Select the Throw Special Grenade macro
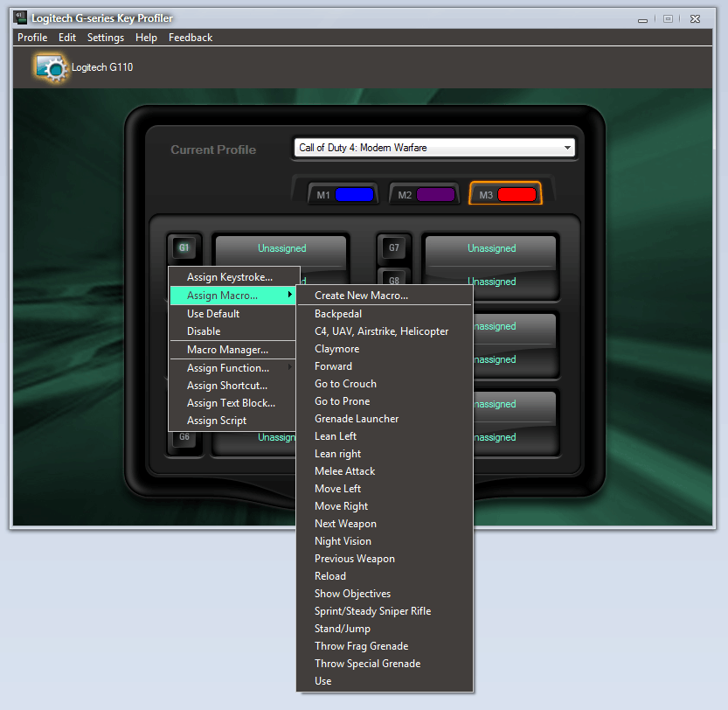 point(385,664)
